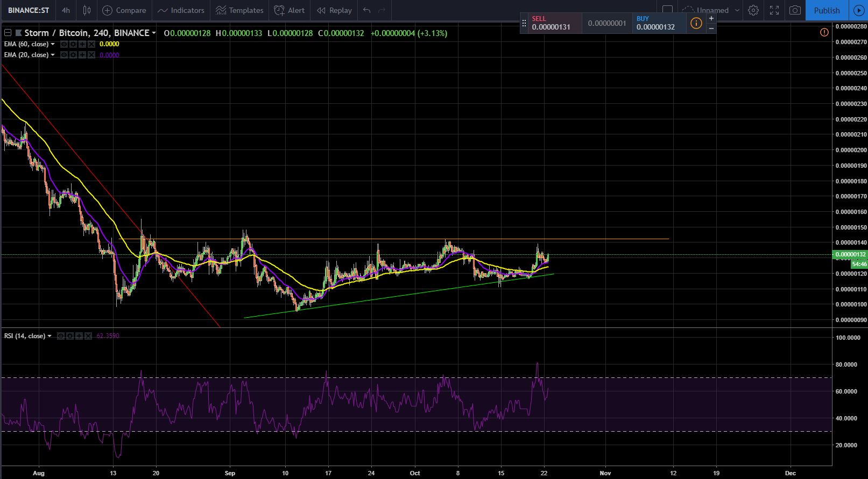The image size is (868, 479).
Task: Click the Nov label on the time axis
Action: click(x=605, y=474)
